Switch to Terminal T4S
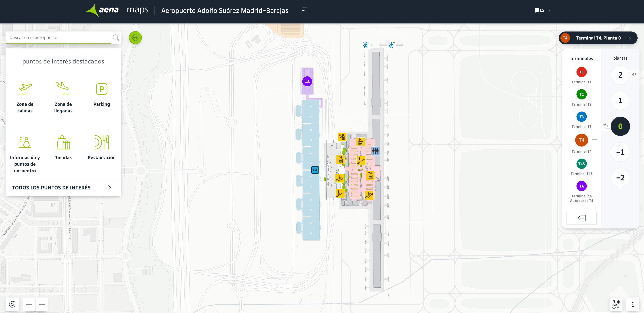This screenshot has height=313, width=644. click(581, 164)
